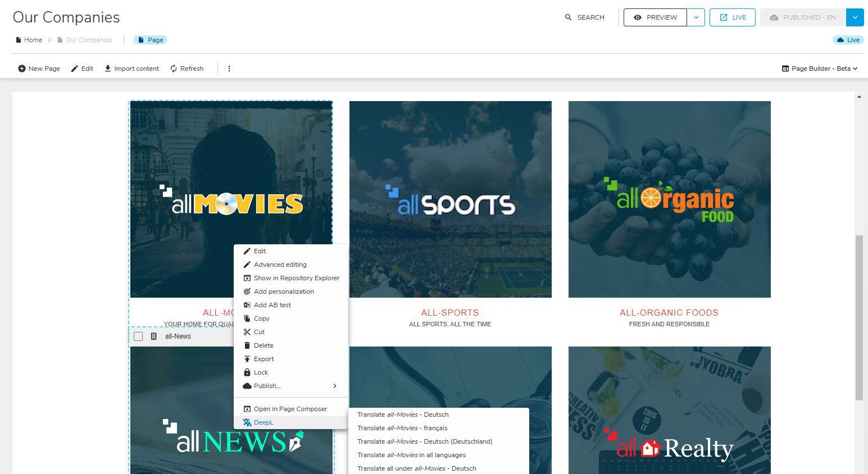Click the Page Composer icon

click(x=247, y=409)
